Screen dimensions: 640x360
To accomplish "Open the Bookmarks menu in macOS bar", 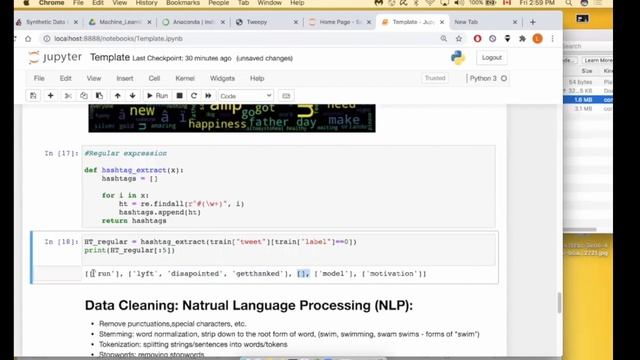I will [183, 3].
